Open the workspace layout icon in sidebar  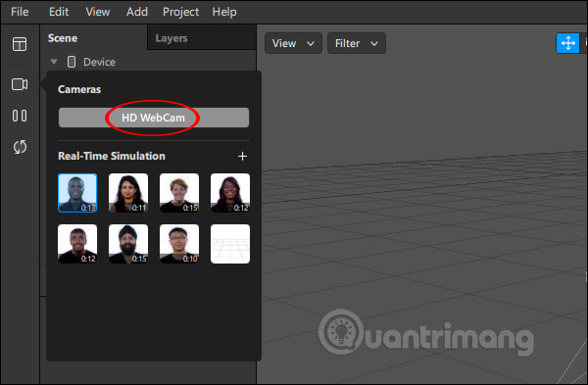[x=20, y=44]
